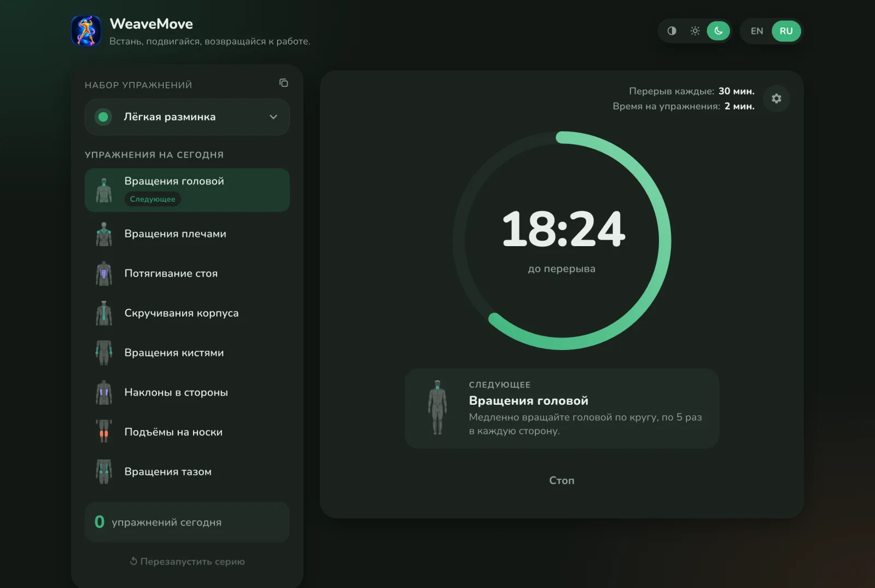This screenshot has height=588, width=875.
Task: Click the legs icon beside Подъёмы на носки
Action: coord(104,432)
